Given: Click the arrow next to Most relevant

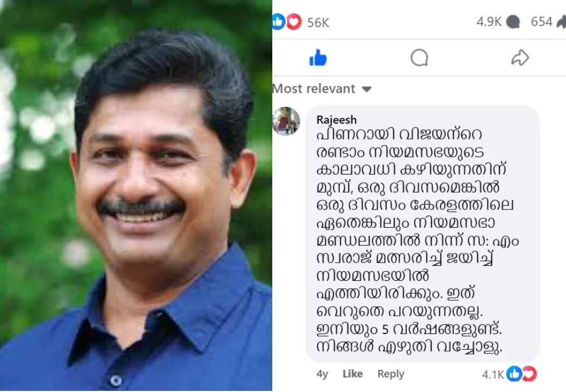Looking at the screenshot, I should tap(366, 89).
